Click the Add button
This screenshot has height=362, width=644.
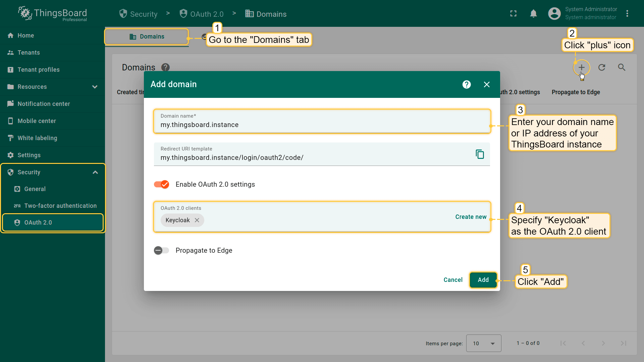click(483, 280)
